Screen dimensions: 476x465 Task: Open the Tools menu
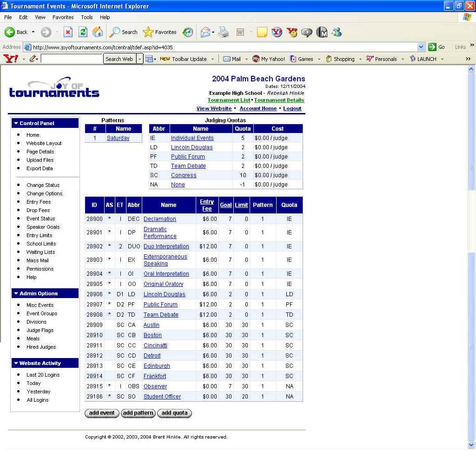click(x=87, y=17)
